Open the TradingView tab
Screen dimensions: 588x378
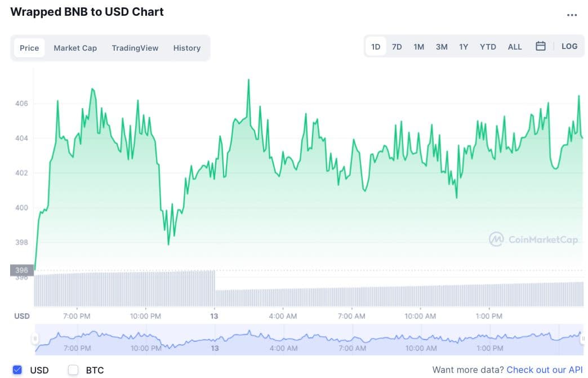pos(135,48)
